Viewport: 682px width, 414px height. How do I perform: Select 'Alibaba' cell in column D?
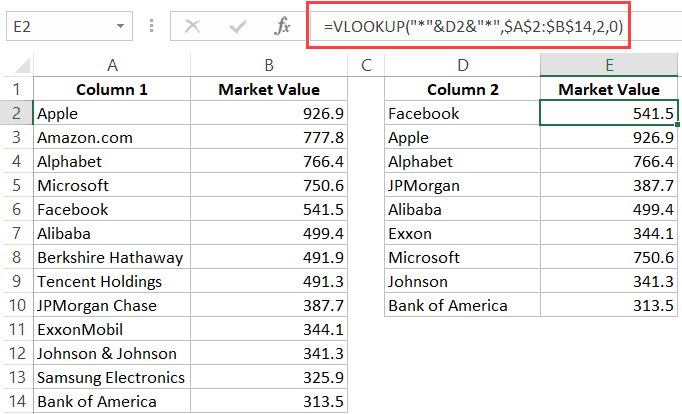[462, 209]
